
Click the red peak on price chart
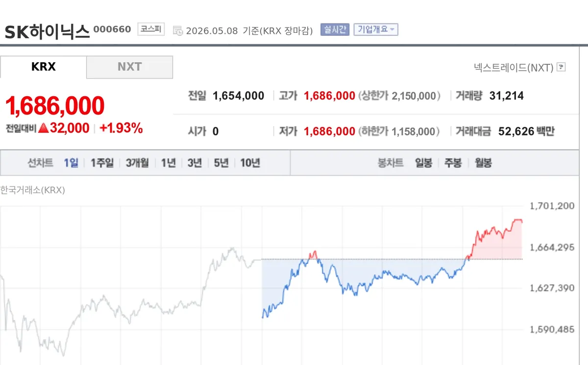[518, 220]
